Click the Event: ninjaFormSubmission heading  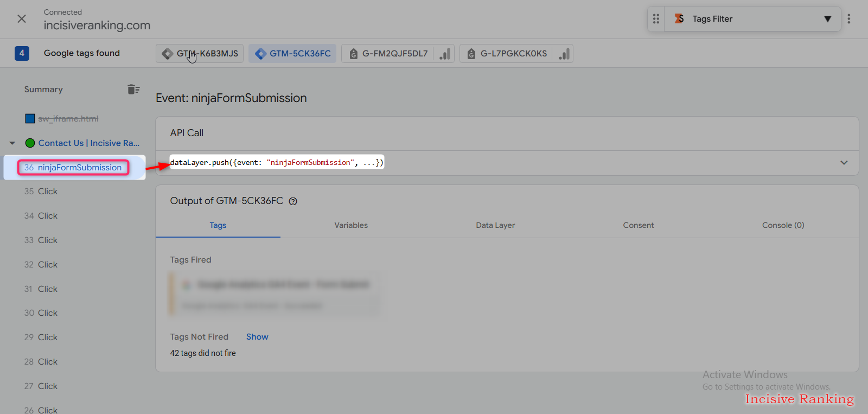pyautogui.click(x=231, y=98)
